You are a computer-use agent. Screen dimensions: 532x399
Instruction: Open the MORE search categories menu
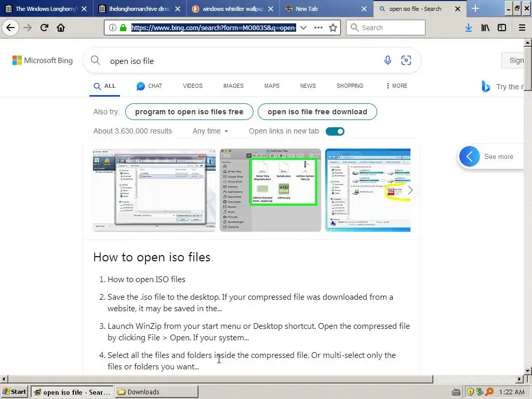[396, 86]
